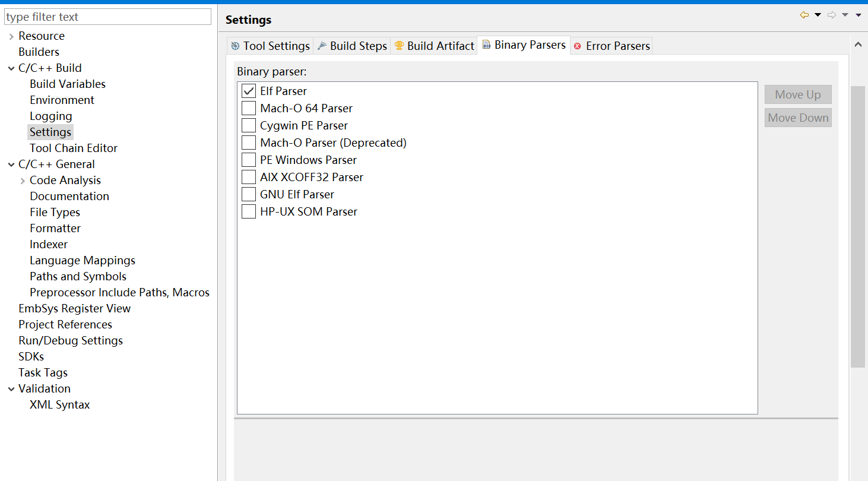
Task: Open the Environment page
Action: [x=62, y=100]
